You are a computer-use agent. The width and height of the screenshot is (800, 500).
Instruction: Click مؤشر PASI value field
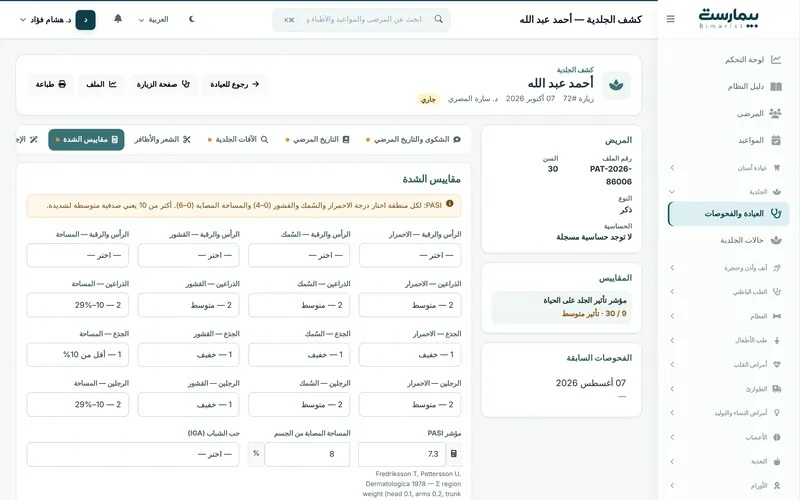(x=402, y=454)
